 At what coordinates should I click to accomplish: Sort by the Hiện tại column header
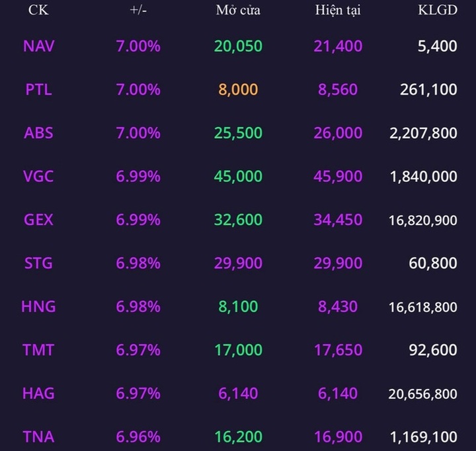point(338,11)
